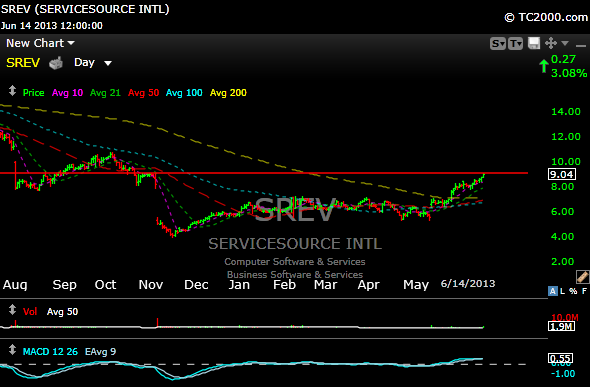The image size is (590, 387).
Task: Click the Aug month label on time axis
Action: (x=15, y=285)
